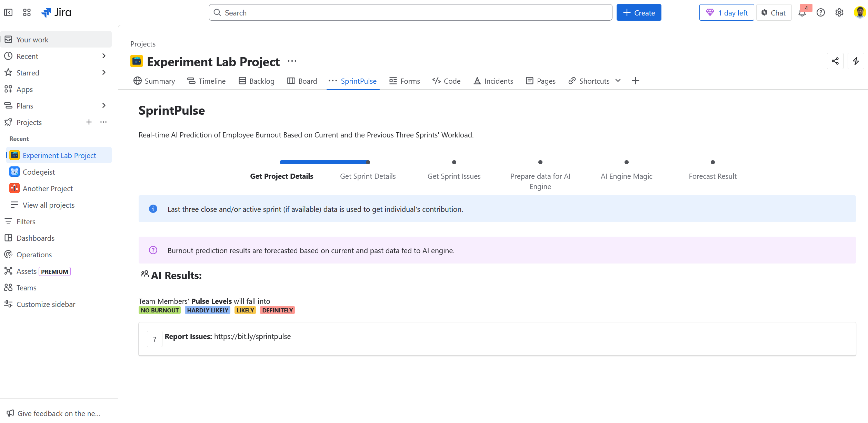Click into the Search field
Image resolution: width=868 pixels, height=423 pixels.
coord(410,13)
